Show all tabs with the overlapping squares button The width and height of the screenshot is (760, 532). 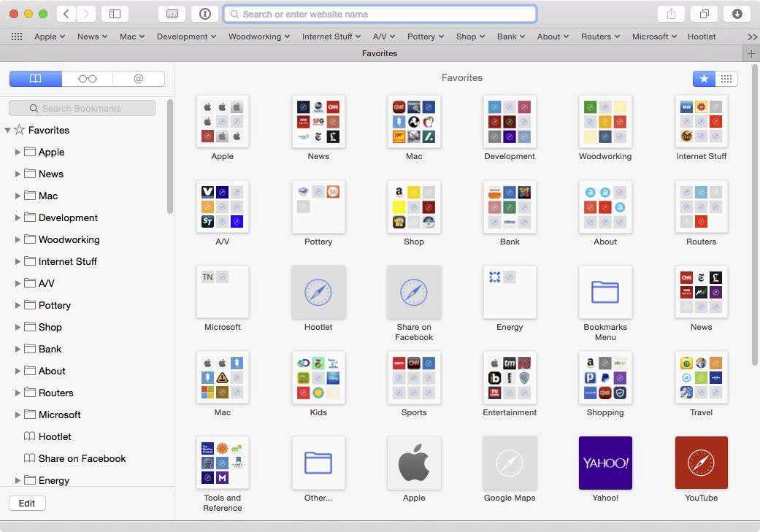tap(704, 14)
